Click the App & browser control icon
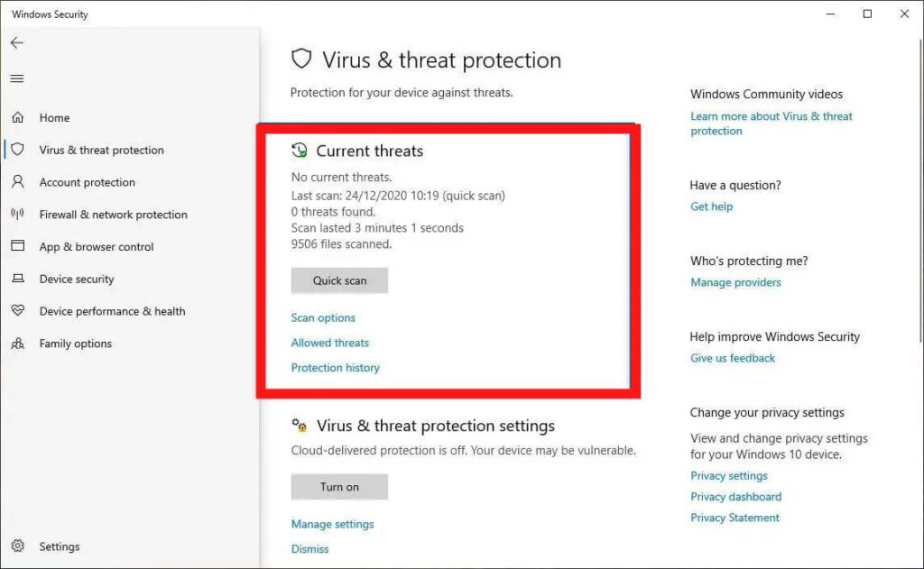 click(x=17, y=246)
